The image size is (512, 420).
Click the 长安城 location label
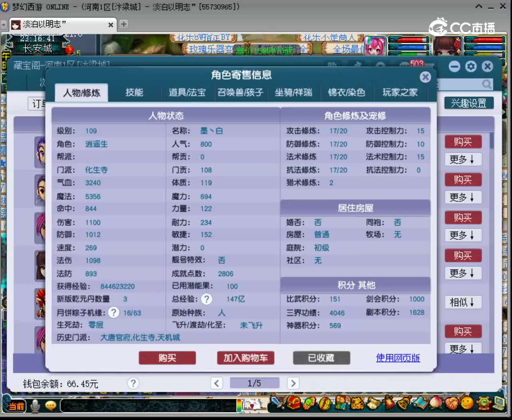tap(38, 48)
